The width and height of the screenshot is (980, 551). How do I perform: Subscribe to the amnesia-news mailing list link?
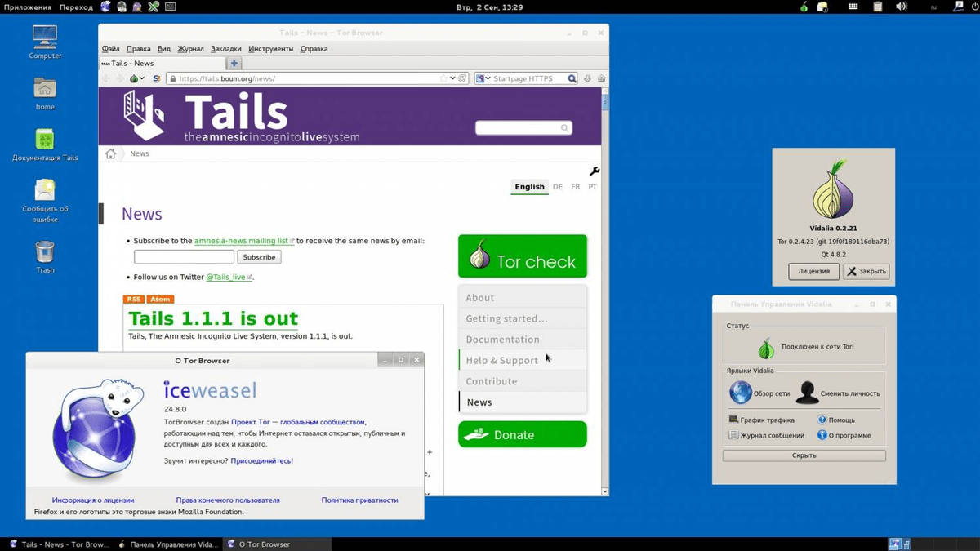(x=241, y=241)
